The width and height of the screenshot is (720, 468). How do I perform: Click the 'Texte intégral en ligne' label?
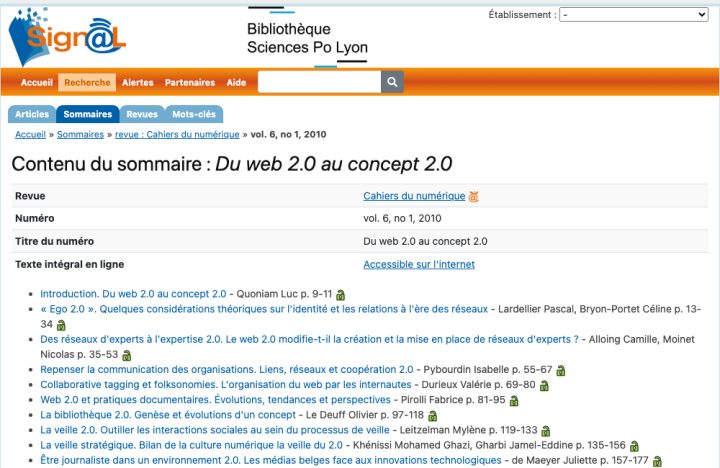70,265
